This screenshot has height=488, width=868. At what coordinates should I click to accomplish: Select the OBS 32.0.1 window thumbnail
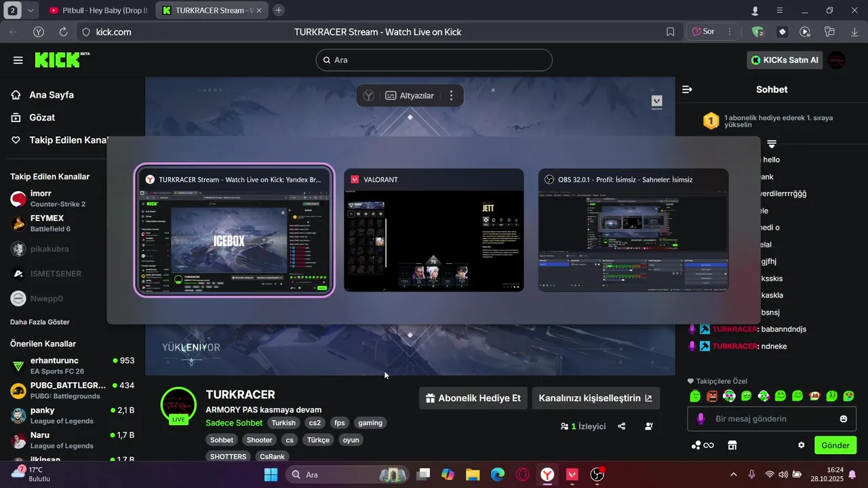pos(633,230)
